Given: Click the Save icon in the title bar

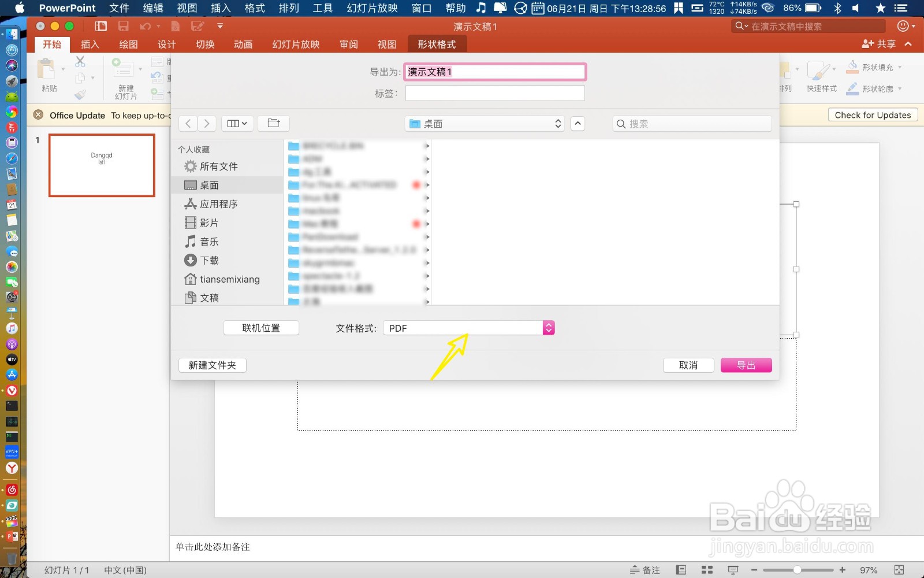Looking at the screenshot, I should click(122, 26).
